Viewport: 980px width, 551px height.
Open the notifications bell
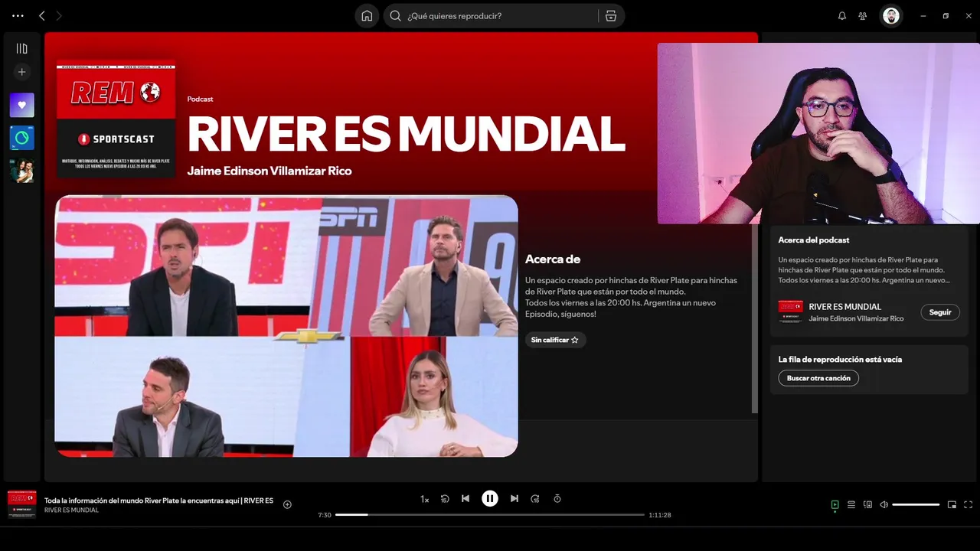(x=842, y=15)
